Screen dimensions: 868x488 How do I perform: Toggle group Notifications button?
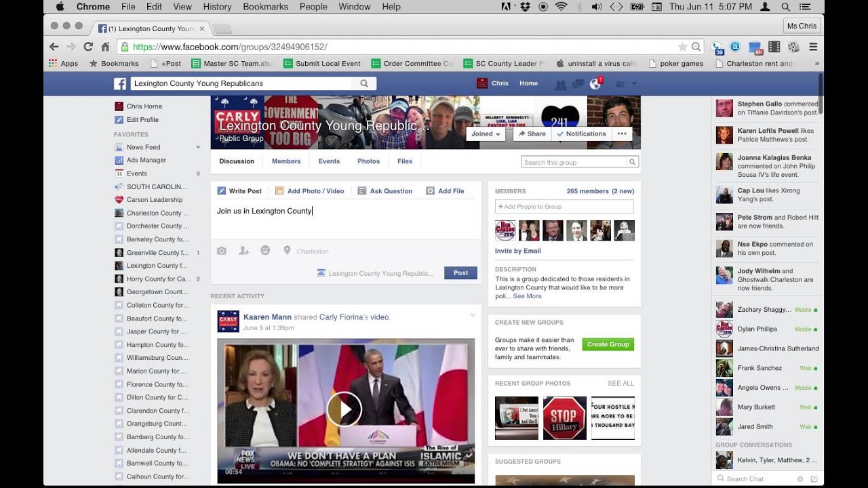click(582, 134)
